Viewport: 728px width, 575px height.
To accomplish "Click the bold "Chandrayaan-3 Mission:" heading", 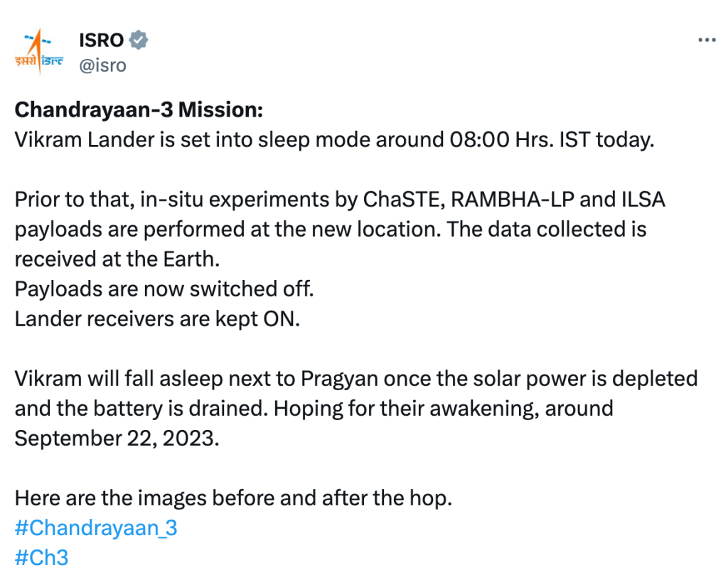I will 139,110.
